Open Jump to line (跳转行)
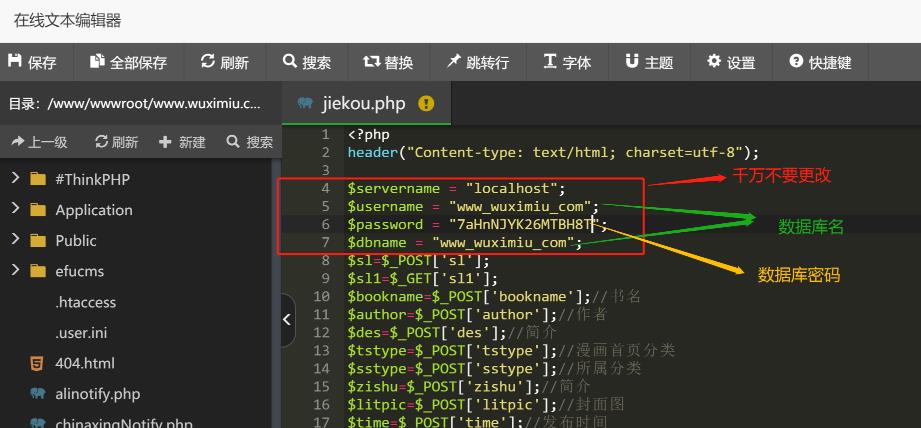 point(478,63)
